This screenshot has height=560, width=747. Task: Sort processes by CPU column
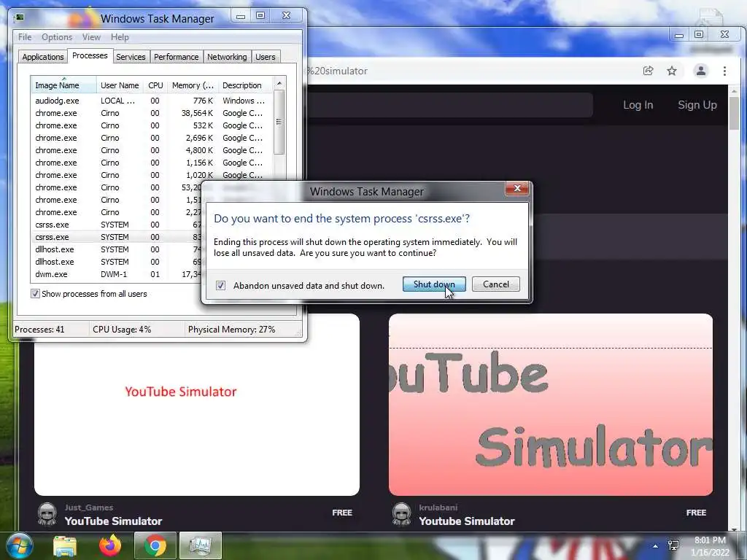point(155,85)
